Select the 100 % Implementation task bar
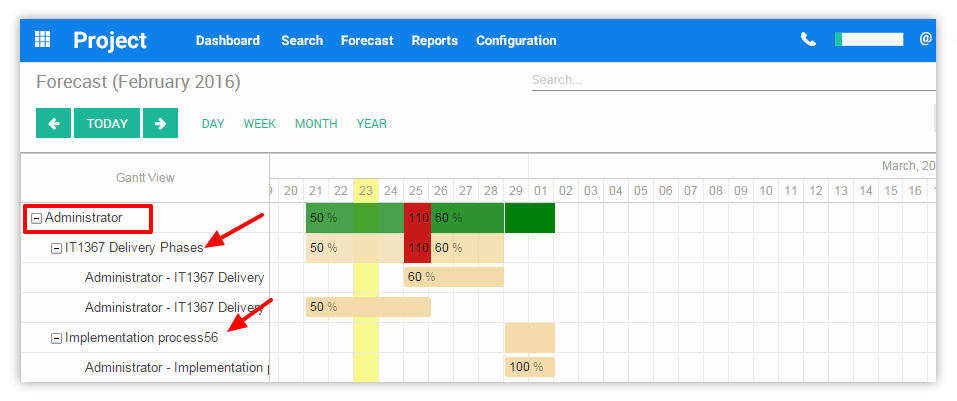This screenshot has height=401, width=957. pyautogui.click(x=529, y=367)
